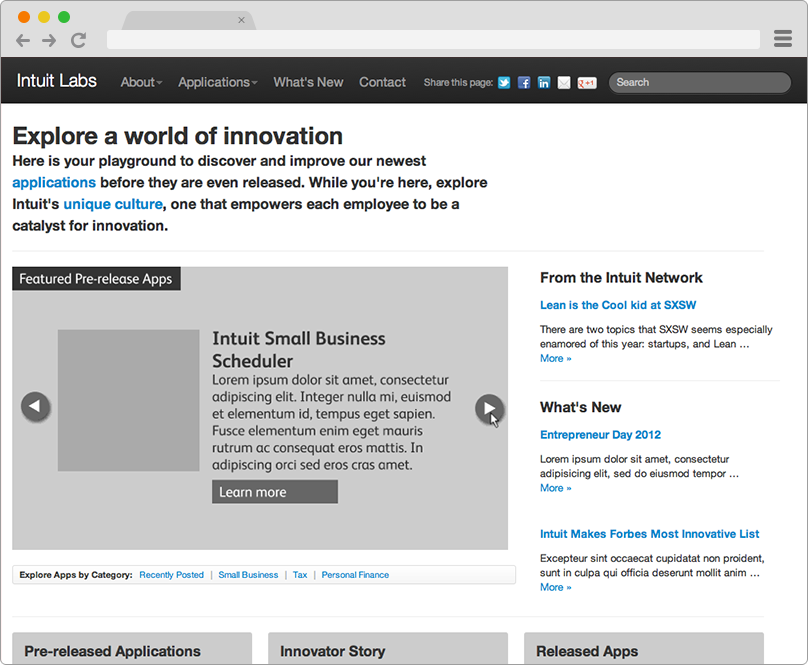This screenshot has height=665, width=809.
Task: Click the browser back arrow
Action: 23,40
